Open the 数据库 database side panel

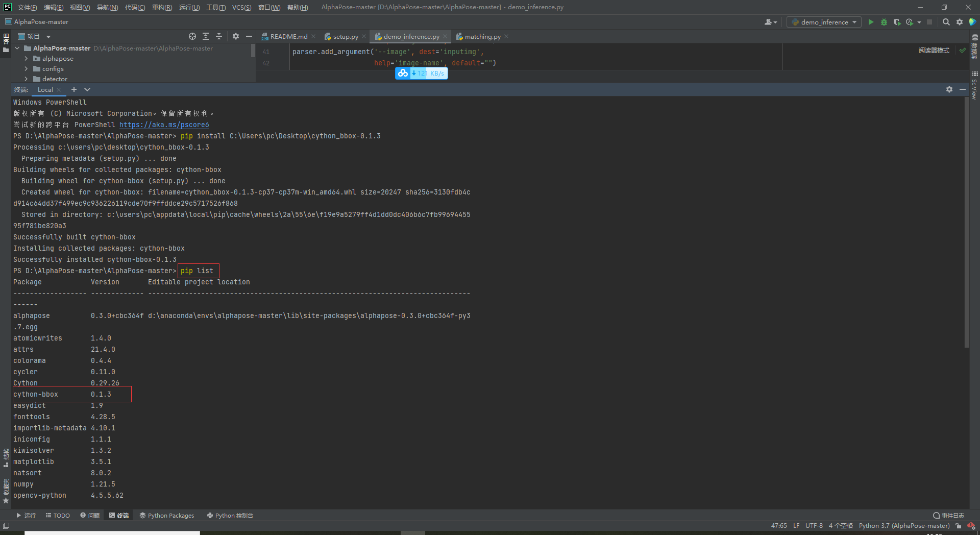(975, 47)
